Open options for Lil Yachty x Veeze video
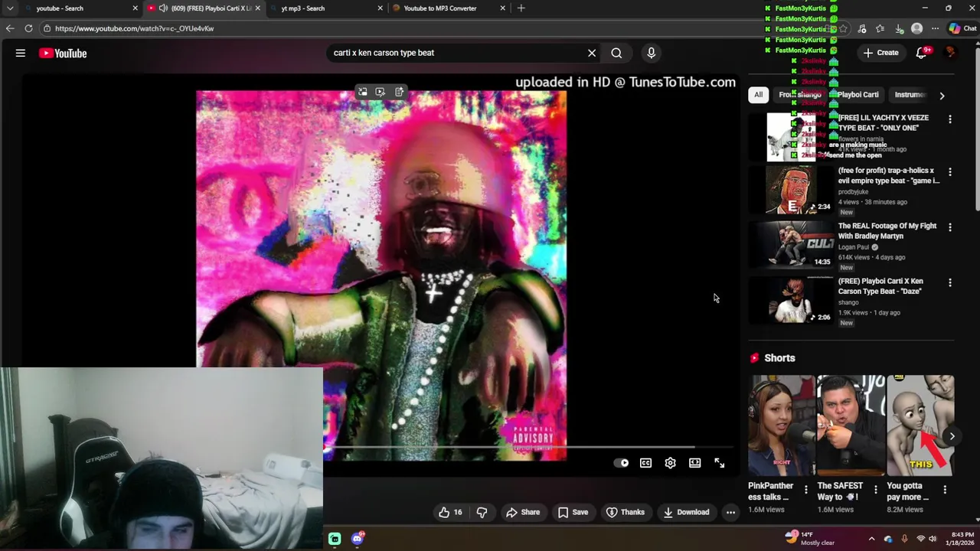This screenshot has height=551, width=980. coord(950,119)
